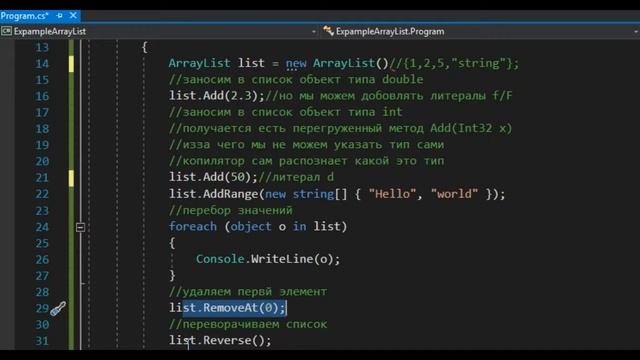This screenshot has width=640, height=360.
Task: Click the 'ArrayList' type at start of line 14
Action: click(200, 63)
